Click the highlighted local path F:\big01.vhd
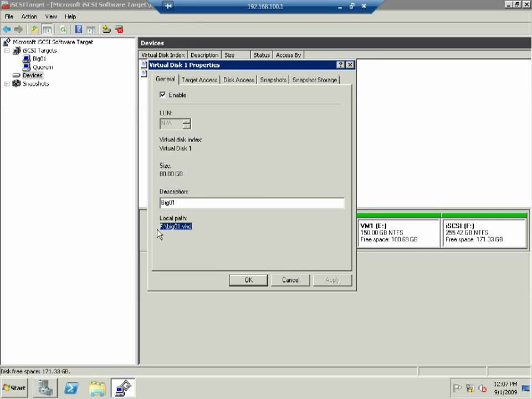 176,226
